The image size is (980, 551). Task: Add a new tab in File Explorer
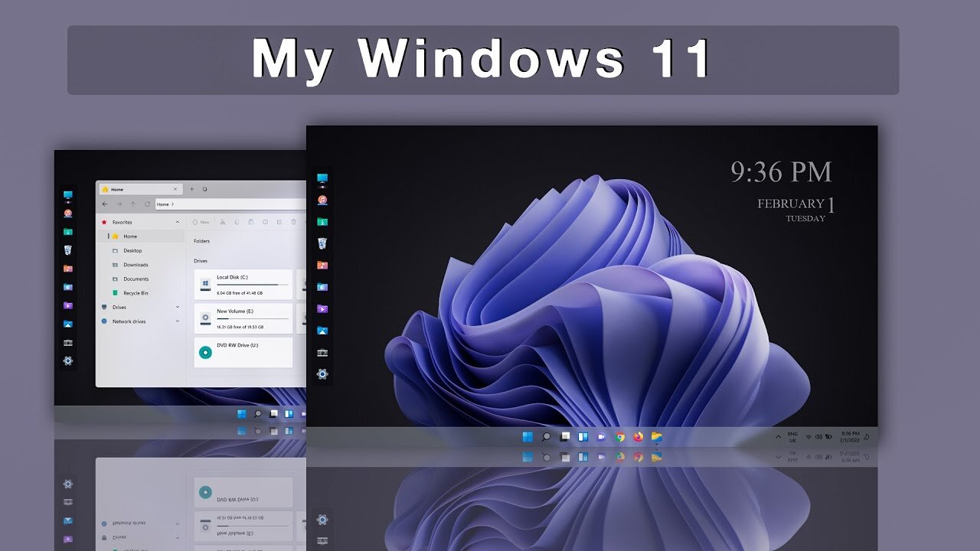191,189
